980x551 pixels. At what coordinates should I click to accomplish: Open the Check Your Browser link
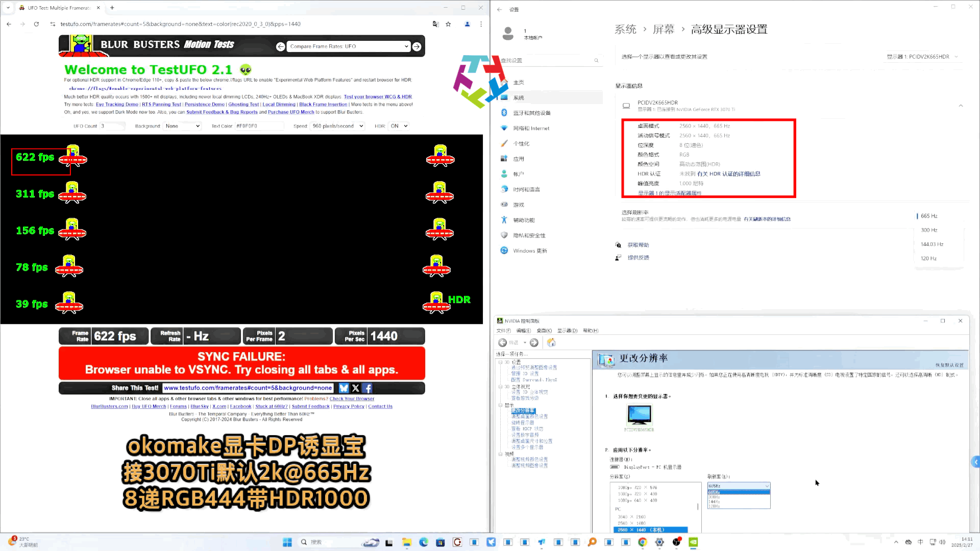coord(352,399)
